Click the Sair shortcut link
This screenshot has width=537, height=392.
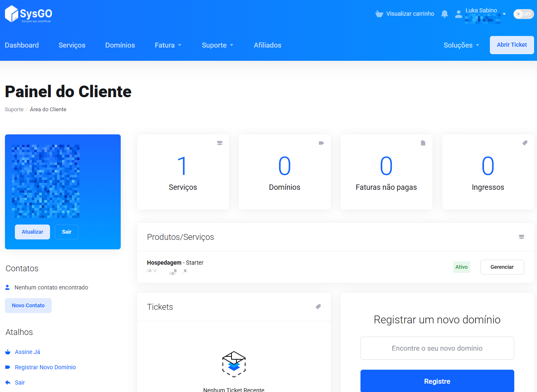[20, 382]
